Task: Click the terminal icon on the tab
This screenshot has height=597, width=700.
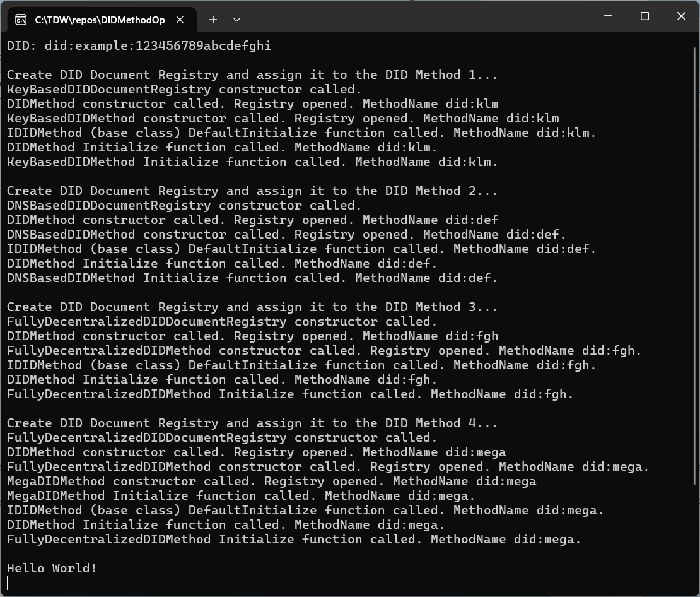Action: pos(21,20)
